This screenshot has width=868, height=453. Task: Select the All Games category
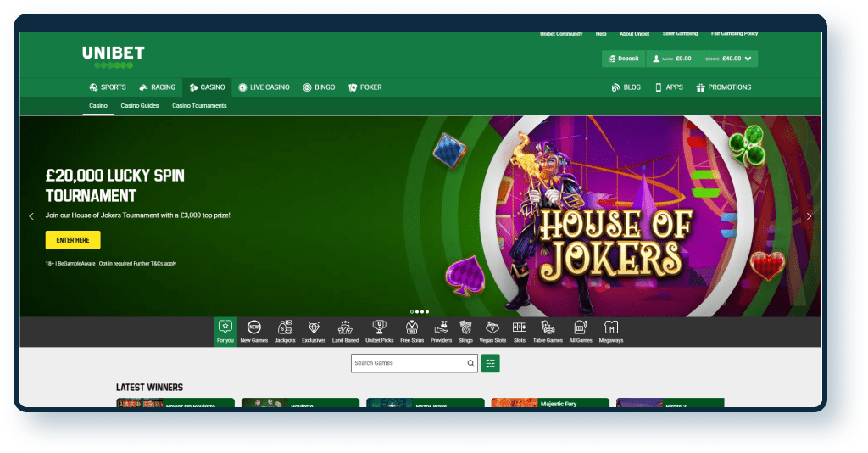581,332
